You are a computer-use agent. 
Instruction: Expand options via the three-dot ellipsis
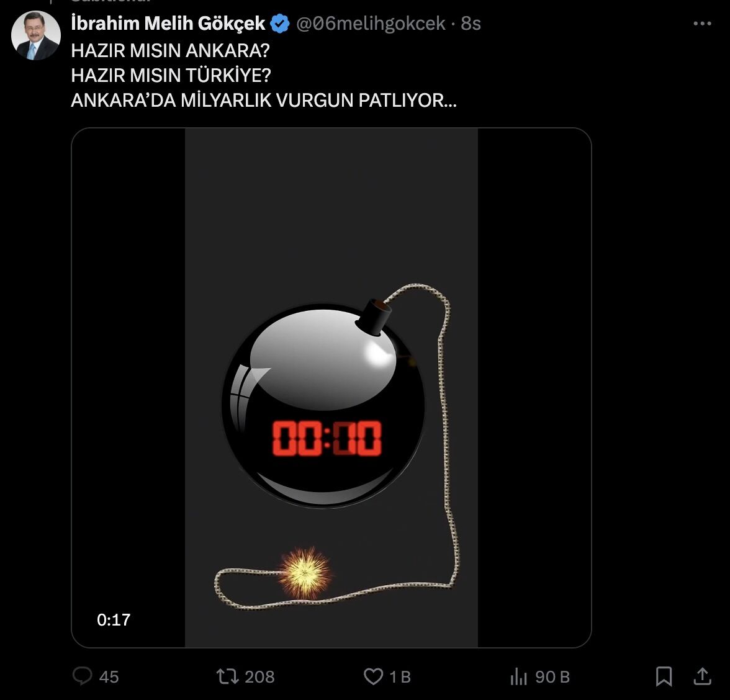point(703,22)
